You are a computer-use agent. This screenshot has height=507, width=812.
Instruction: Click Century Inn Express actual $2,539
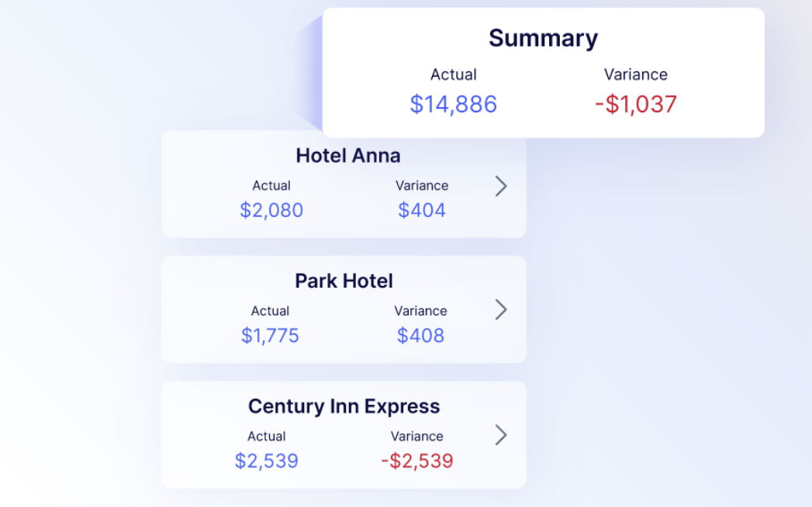coord(266,461)
